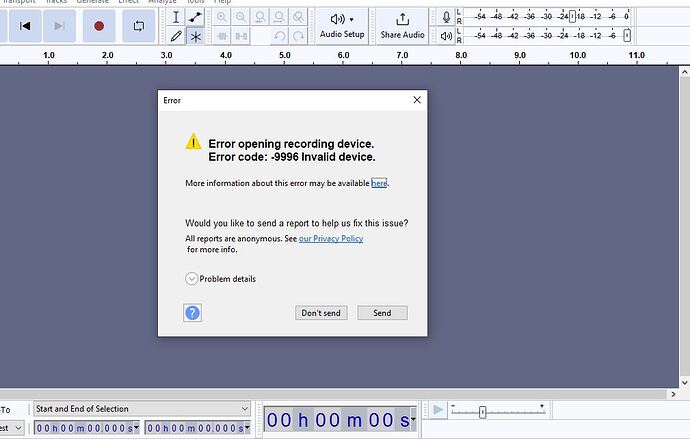Click the blue help question mark icon
Viewport: 690px width, 439px height.
click(193, 313)
